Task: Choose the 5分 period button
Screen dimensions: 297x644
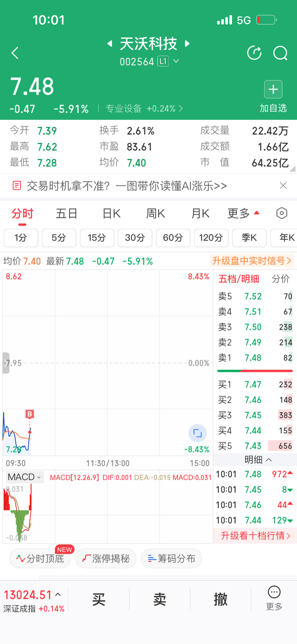Action: tap(59, 238)
